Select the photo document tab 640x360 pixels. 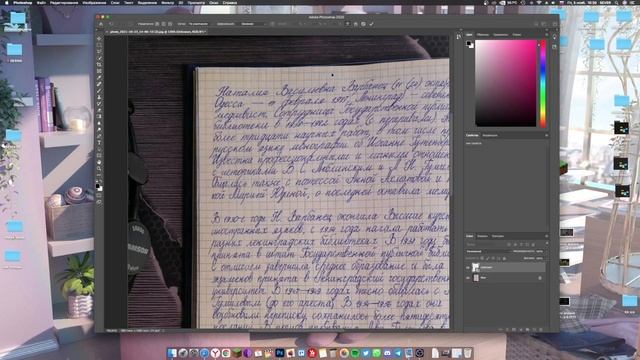pos(158,31)
